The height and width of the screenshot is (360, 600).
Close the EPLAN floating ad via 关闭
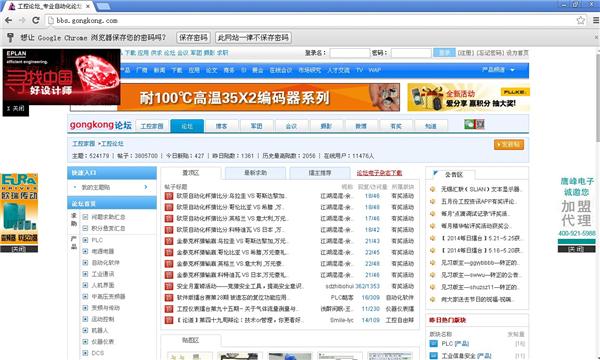pyautogui.click(x=16, y=109)
